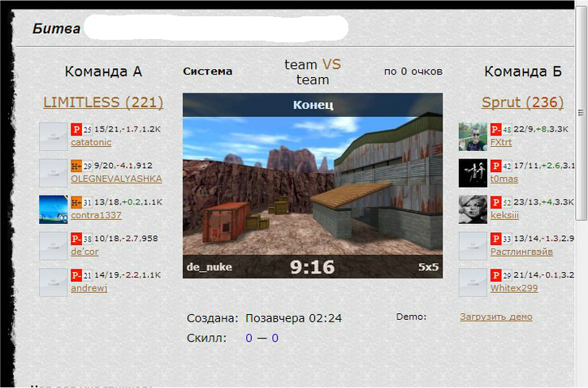Click the page vertical scrollbar handle
The height and width of the screenshot is (388, 588).
[x=582, y=113]
